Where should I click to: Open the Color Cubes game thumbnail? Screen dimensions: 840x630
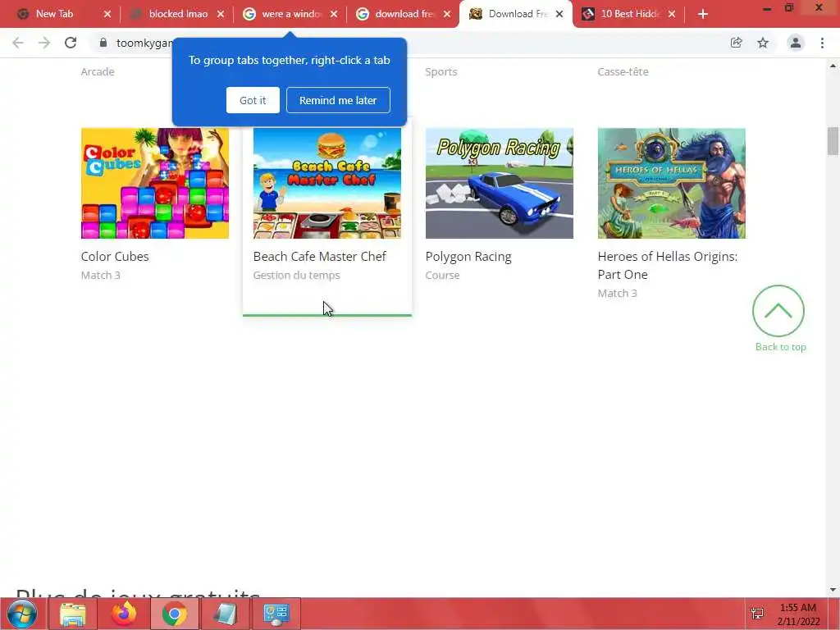[155, 183]
